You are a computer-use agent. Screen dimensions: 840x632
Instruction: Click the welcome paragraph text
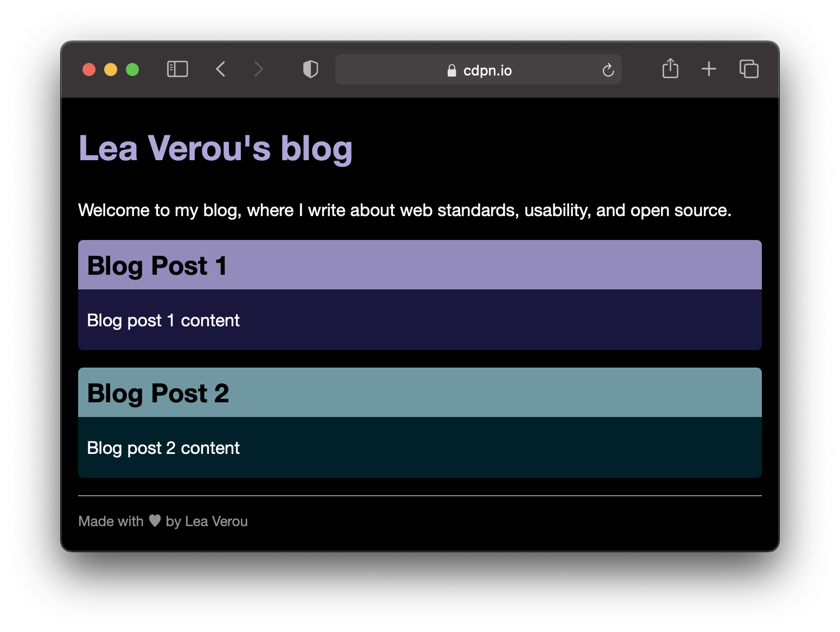point(404,210)
